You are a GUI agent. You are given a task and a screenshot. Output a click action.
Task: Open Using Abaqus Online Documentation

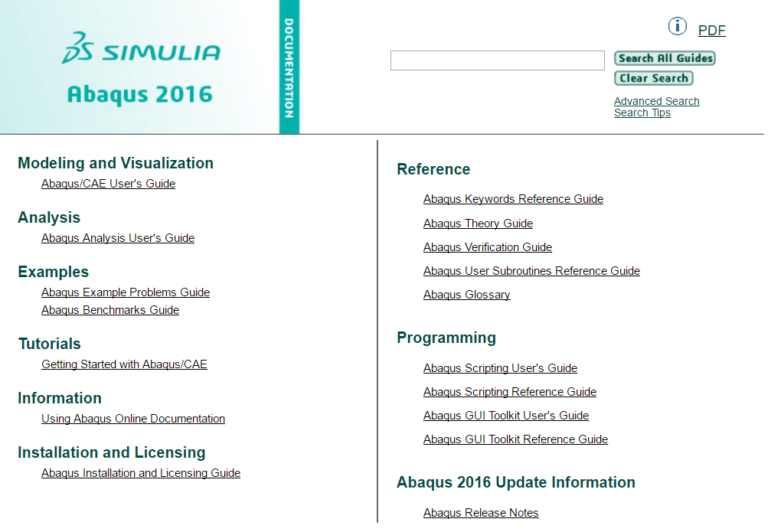coord(133,419)
